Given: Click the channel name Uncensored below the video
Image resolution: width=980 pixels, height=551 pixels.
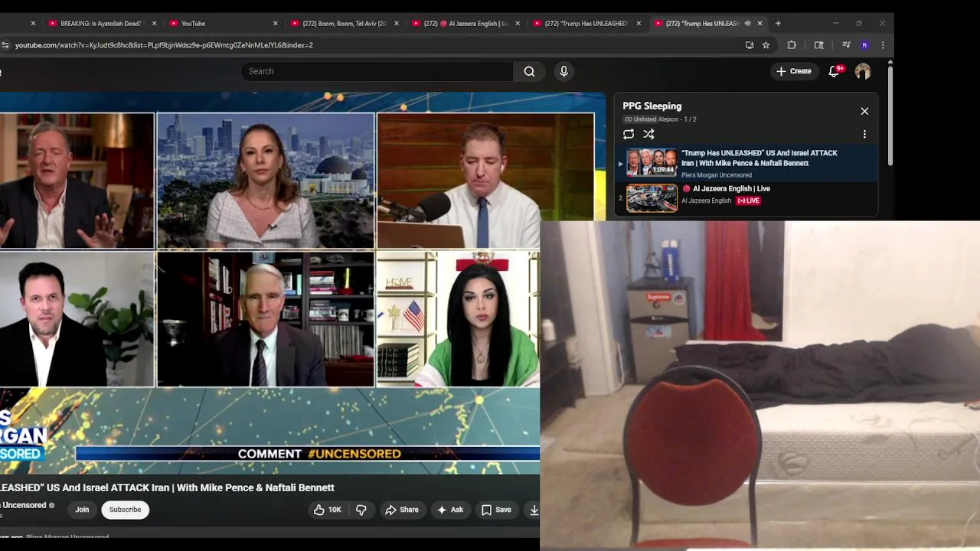Looking at the screenshot, I should [23, 505].
